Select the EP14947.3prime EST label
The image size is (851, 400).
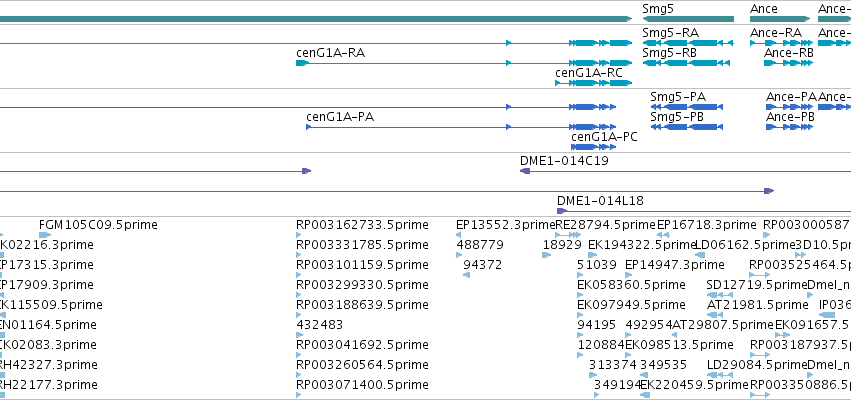675,265
